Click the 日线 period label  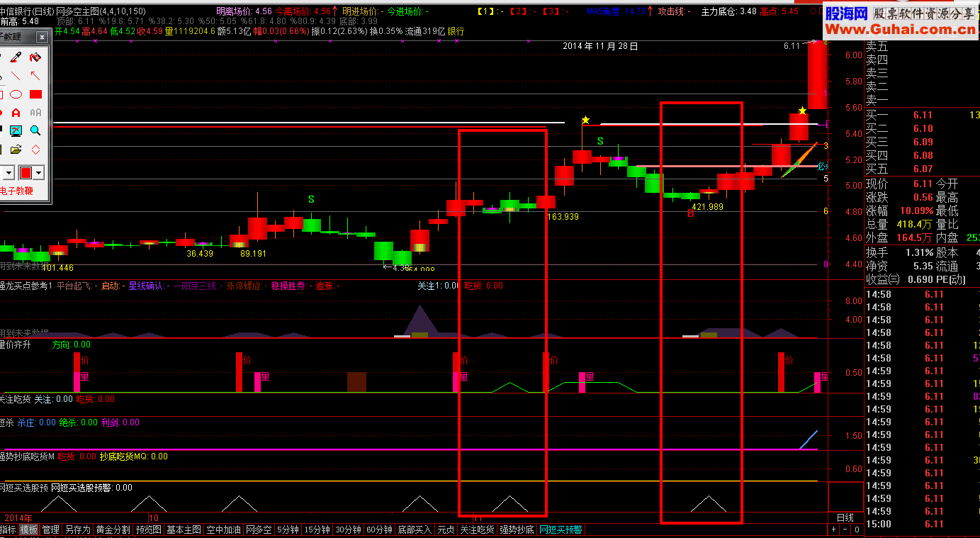(845, 517)
